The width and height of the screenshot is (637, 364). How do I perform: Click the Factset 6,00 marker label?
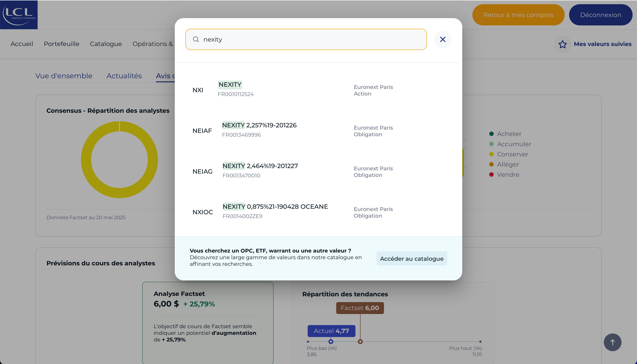point(360,308)
